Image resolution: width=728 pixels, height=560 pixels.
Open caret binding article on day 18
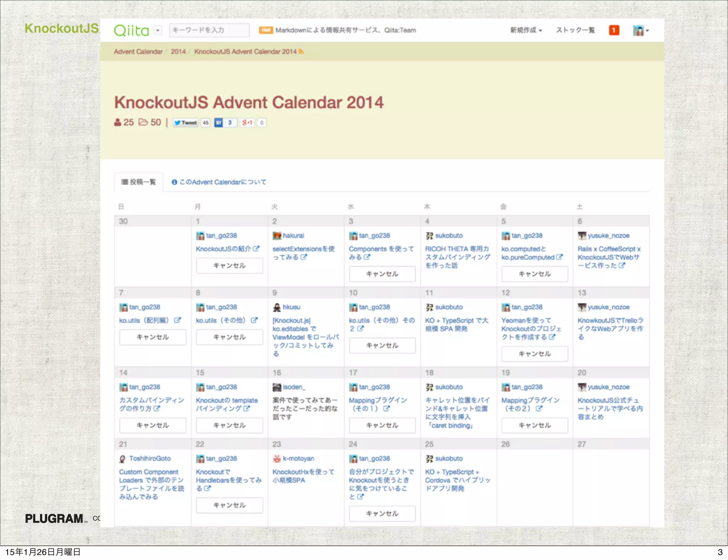(457, 413)
